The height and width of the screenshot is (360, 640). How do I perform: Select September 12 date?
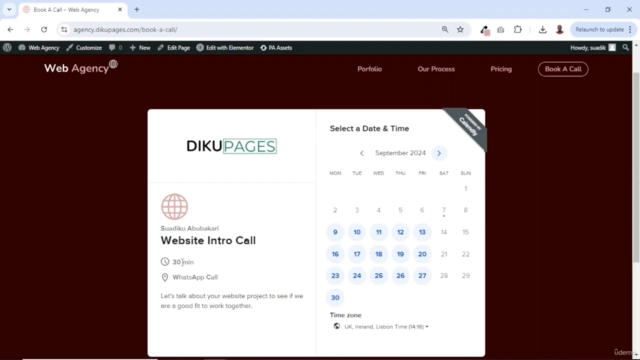[400, 232]
